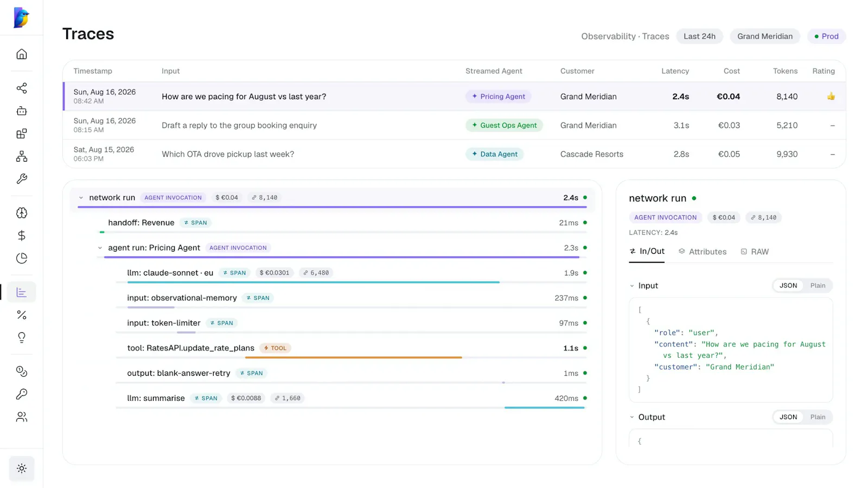Click the Pricing Agent badge
This screenshot has height=488, width=868.
click(498, 97)
